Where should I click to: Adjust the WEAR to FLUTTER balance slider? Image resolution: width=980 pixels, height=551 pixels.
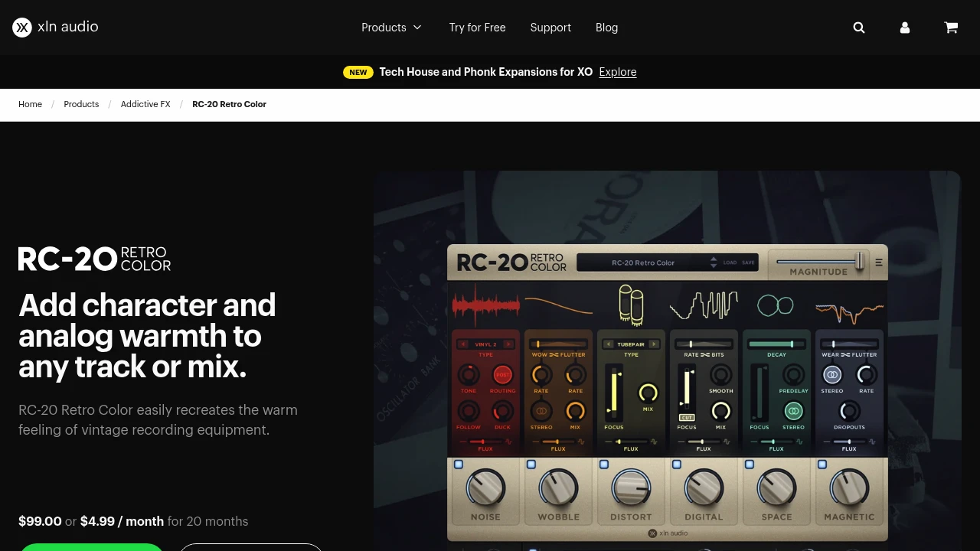[849, 344]
